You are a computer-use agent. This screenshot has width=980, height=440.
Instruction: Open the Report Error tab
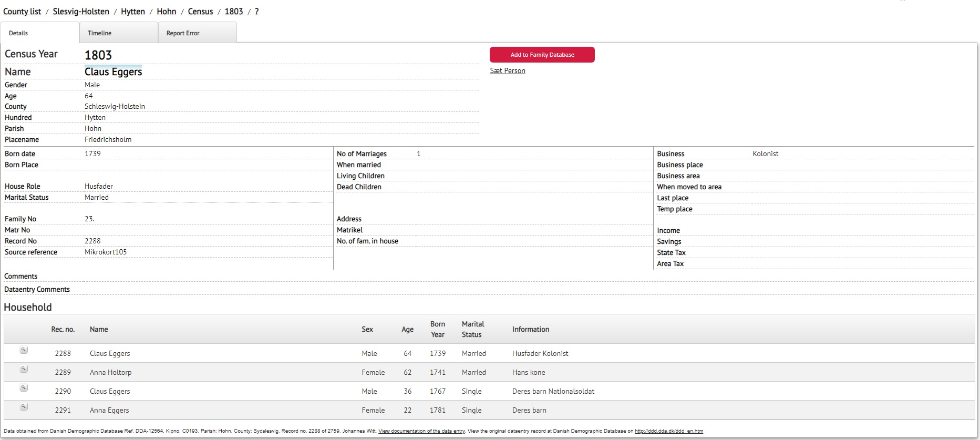click(183, 33)
